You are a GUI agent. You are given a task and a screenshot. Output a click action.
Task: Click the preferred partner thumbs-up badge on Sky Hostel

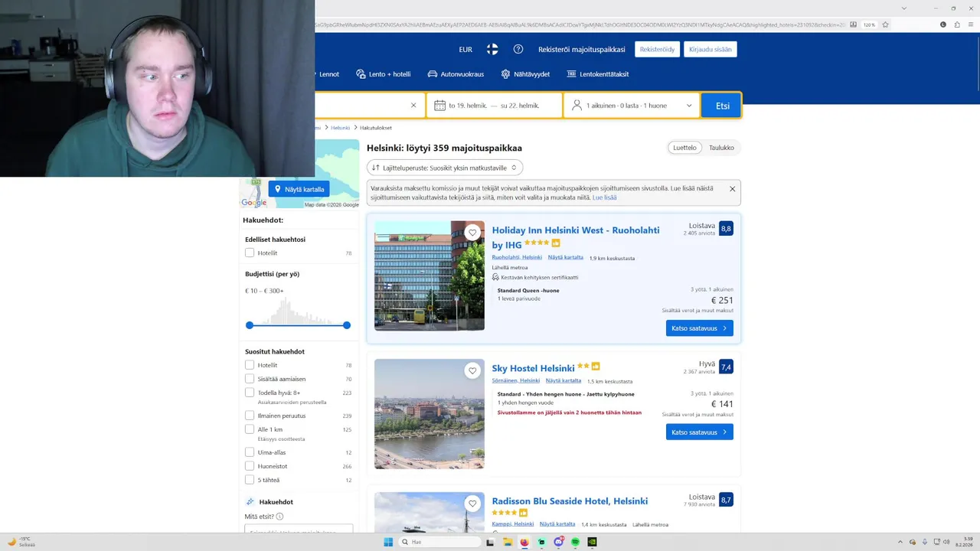pyautogui.click(x=596, y=367)
